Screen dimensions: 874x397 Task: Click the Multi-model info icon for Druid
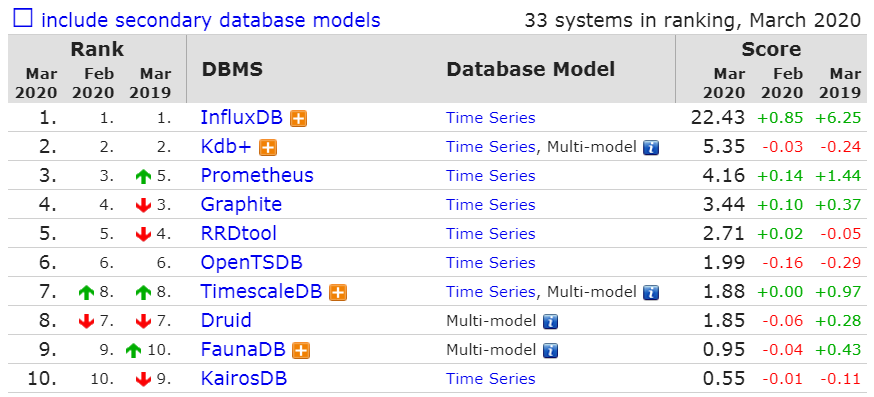pyautogui.click(x=550, y=322)
